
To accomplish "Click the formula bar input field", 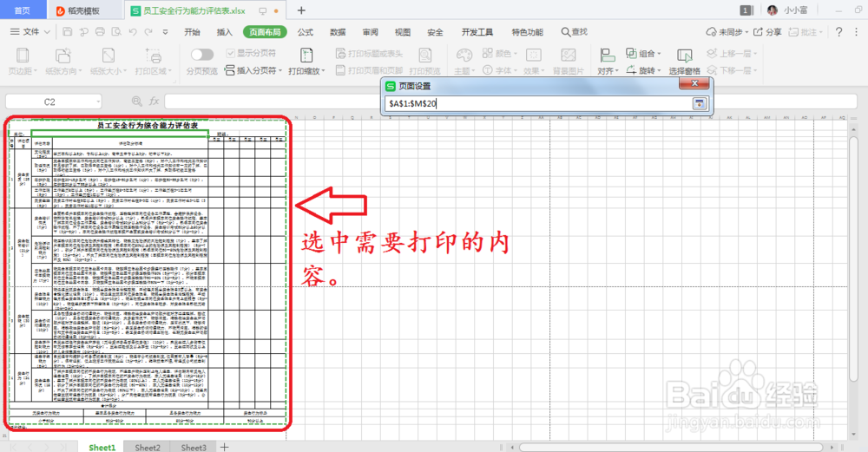I will pyautogui.click(x=510, y=102).
